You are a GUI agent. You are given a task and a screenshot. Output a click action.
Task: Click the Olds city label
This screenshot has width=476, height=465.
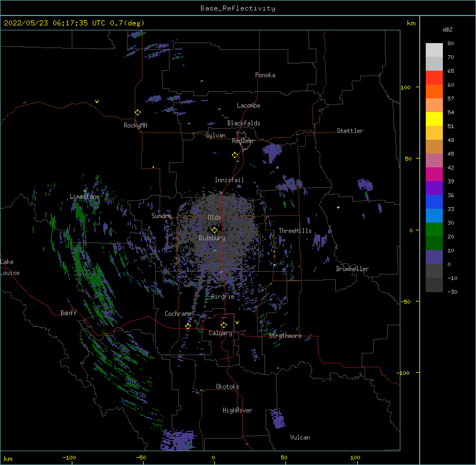(214, 218)
